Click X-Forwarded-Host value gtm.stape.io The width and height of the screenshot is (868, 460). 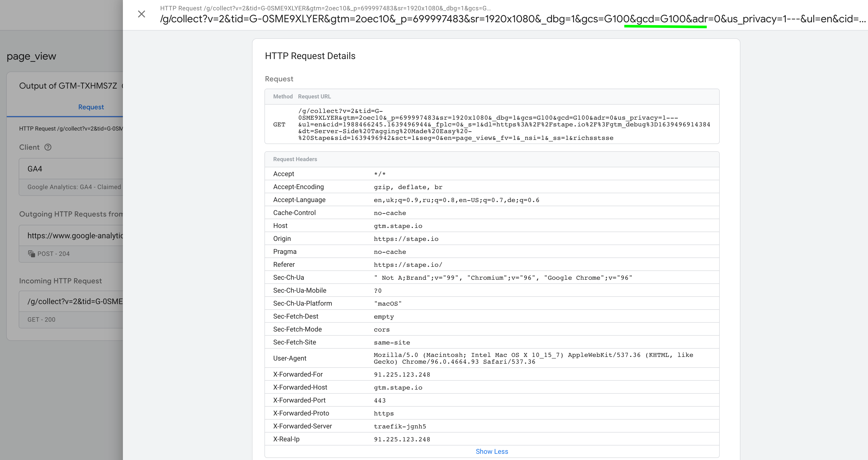coord(398,387)
